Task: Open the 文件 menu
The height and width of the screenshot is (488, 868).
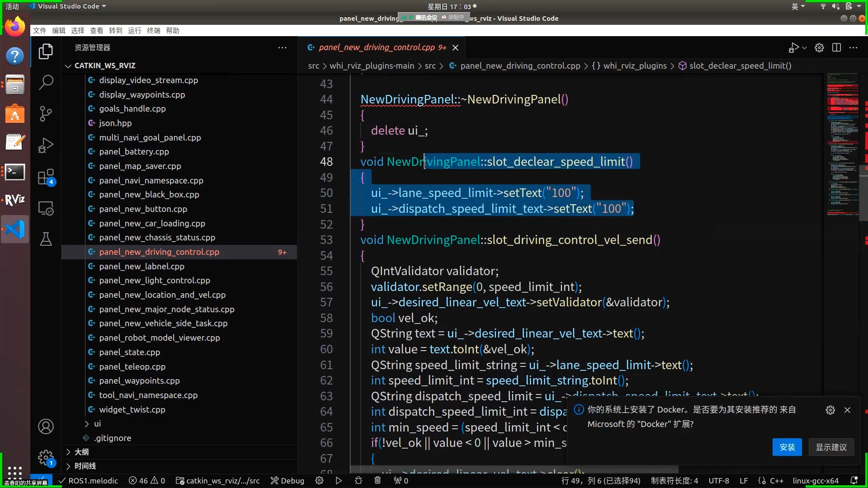Action: click(40, 30)
